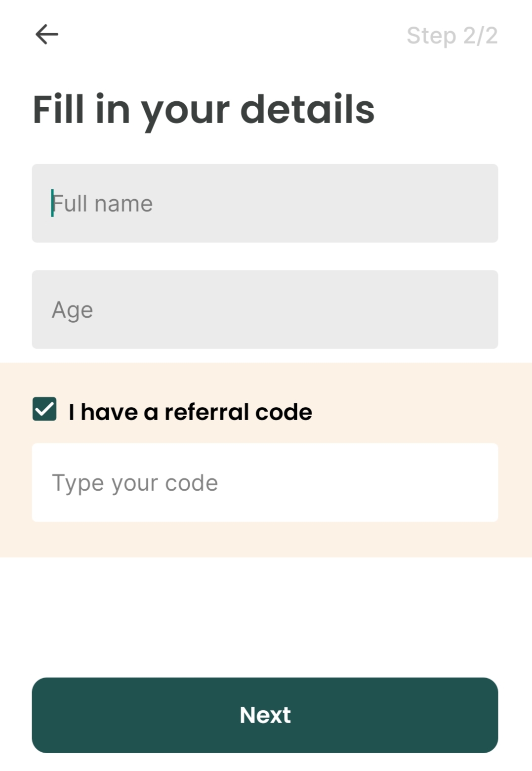The image size is (532, 771).
Task: Click inside the Age input area
Action: tap(265, 309)
